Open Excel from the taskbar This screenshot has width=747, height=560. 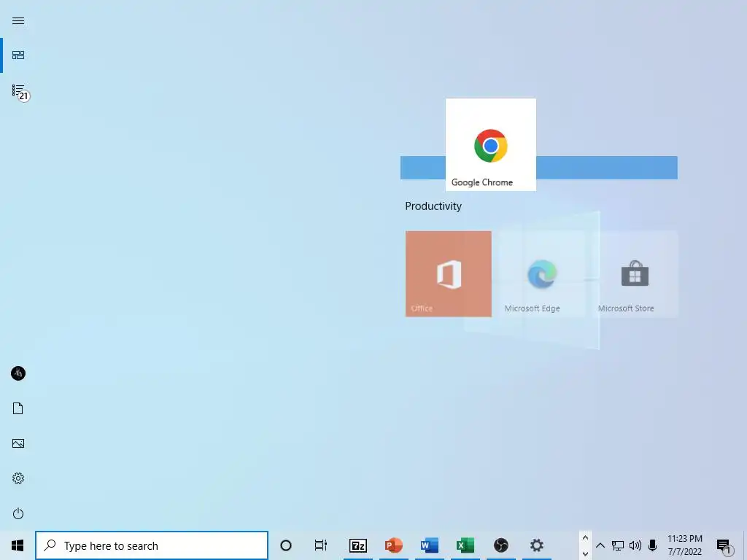point(465,545)
